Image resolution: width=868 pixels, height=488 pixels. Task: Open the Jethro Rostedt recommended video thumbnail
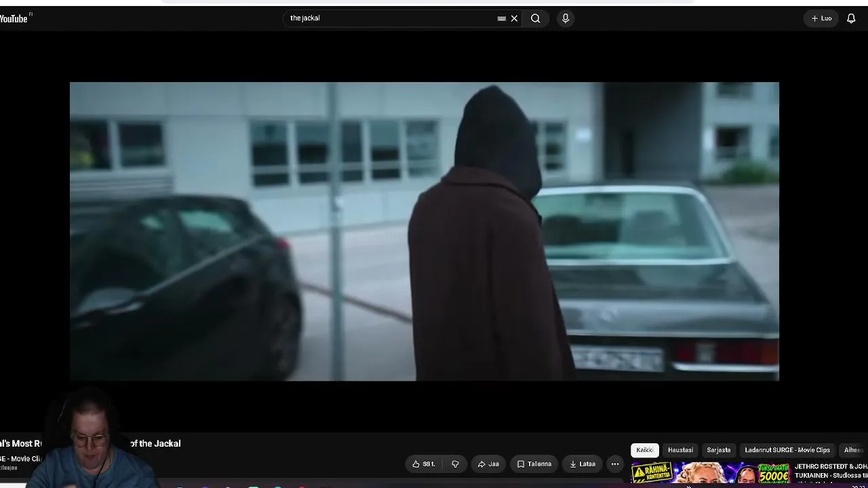point(711,473)
